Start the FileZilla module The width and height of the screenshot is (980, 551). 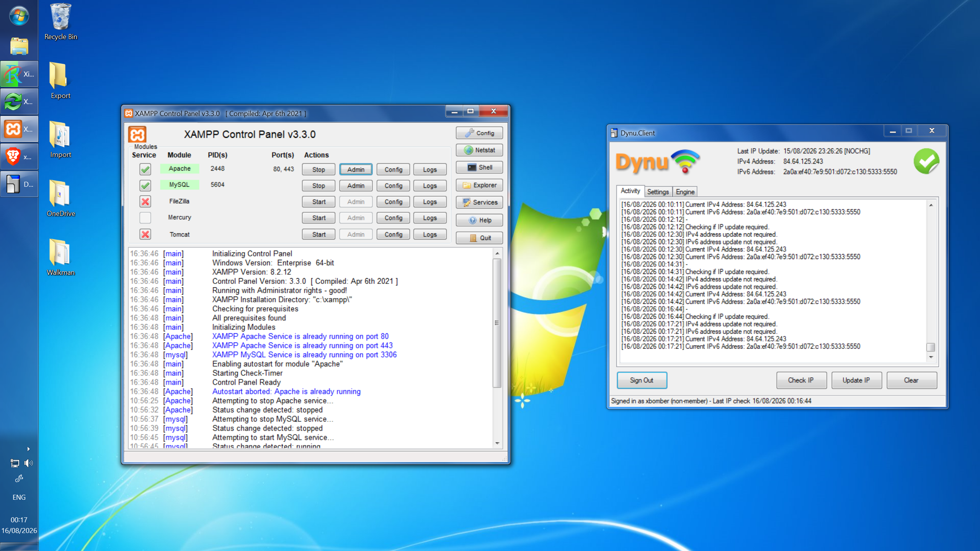318,202
